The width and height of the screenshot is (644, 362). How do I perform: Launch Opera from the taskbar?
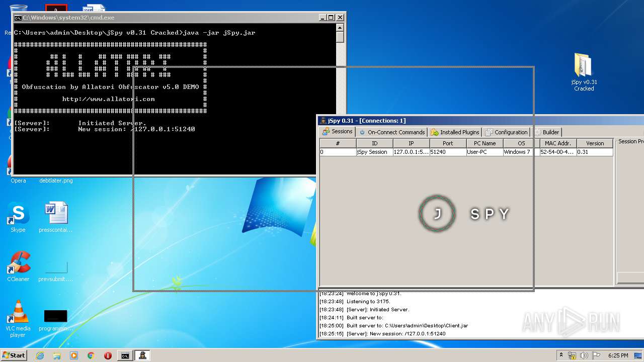click(108, 355)
